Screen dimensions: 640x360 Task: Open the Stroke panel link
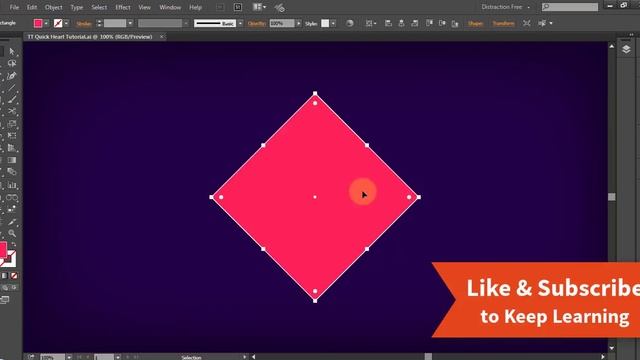84,24
